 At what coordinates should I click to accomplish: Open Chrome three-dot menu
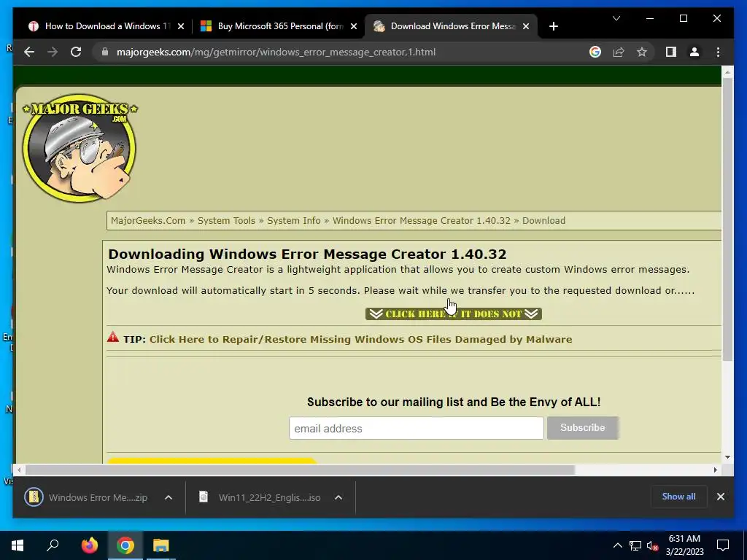(718, 52)
